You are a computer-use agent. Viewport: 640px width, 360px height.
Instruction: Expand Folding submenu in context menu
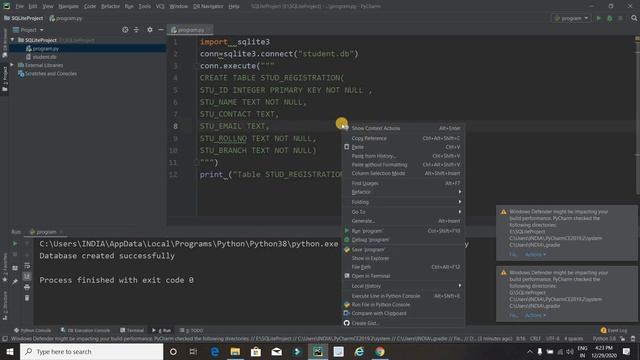[403, 202]
